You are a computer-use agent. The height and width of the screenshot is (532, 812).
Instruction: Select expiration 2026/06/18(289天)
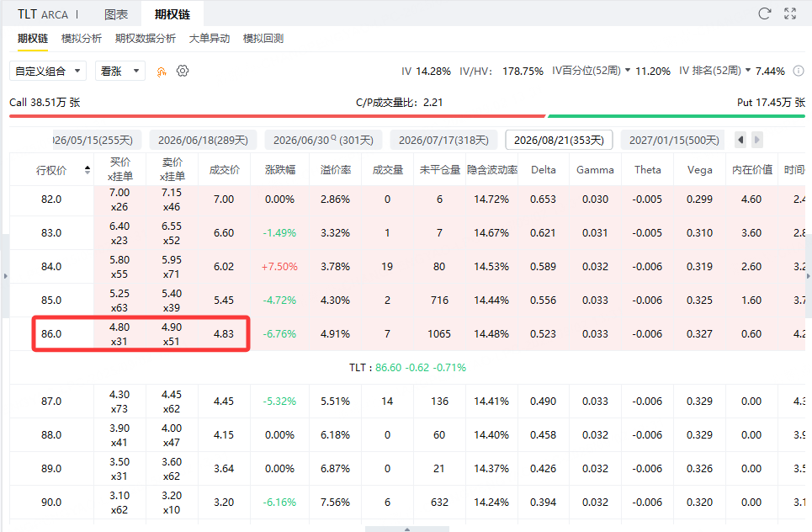coord(203,140)
